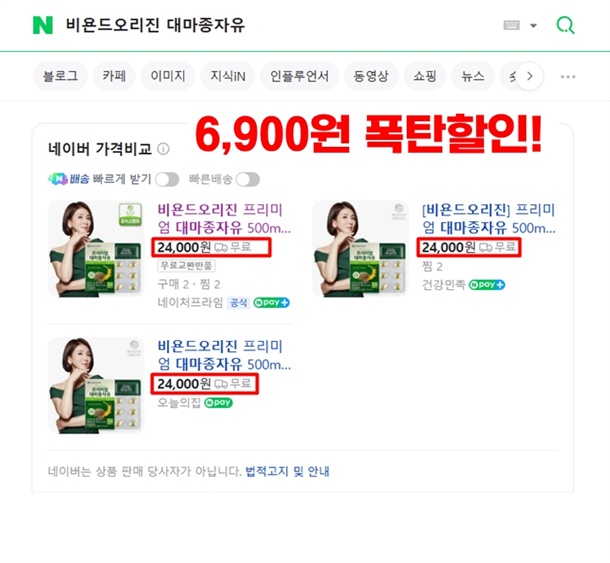Image resolution: width=610 pixels, height=563 pixels.
Task: Open the [비욘드오리진] 프리미엄 대마종자유 link from 건강민족
Action: tap(489, 219)
